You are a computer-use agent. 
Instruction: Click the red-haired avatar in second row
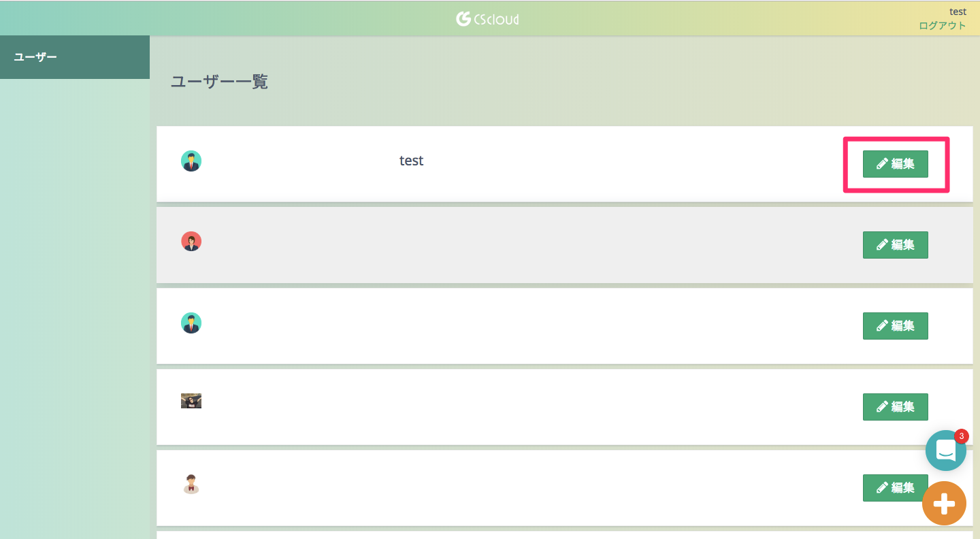pyautogui.click(x=191, y=242)
